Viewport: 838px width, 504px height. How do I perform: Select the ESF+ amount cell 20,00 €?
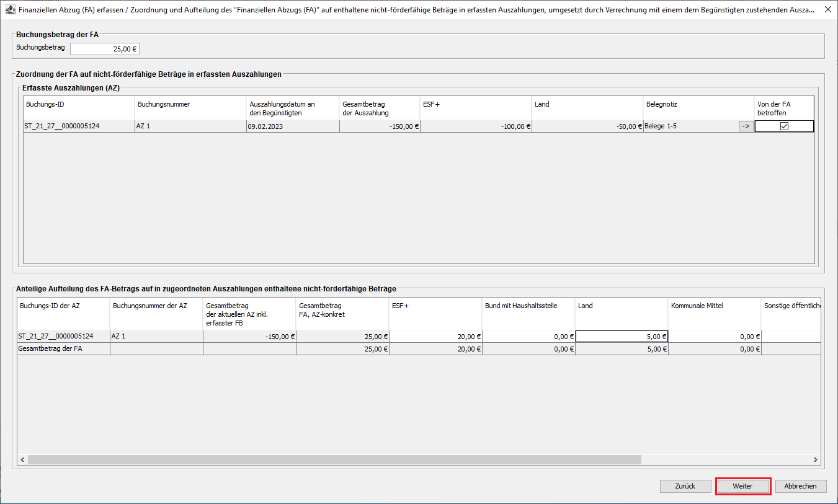tap(435, 337)
